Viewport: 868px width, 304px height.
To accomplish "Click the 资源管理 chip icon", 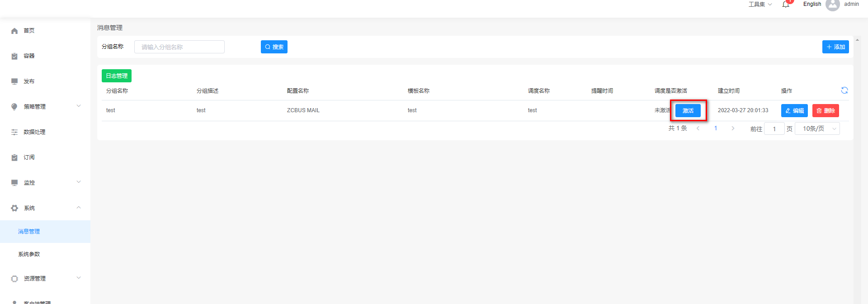I will point(14,279).
